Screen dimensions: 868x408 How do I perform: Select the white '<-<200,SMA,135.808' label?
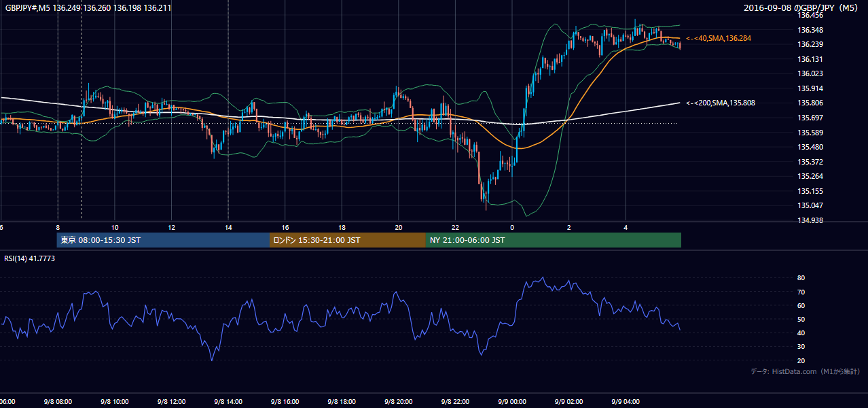click(x=721, y=103)
